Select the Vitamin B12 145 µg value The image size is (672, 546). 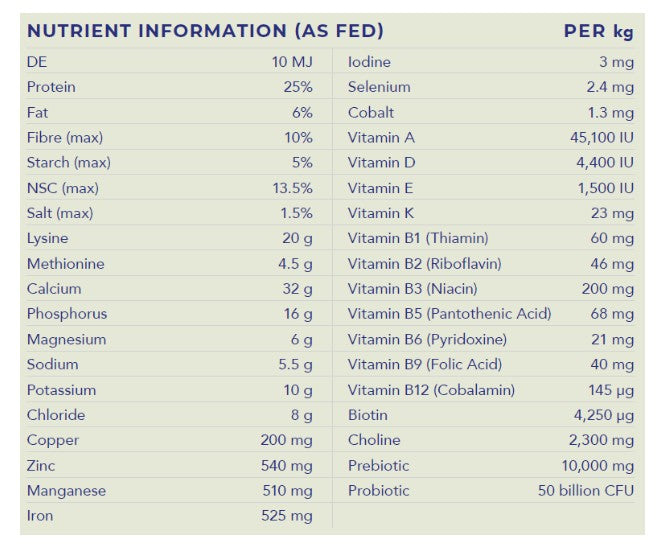[x=611, y=390]
